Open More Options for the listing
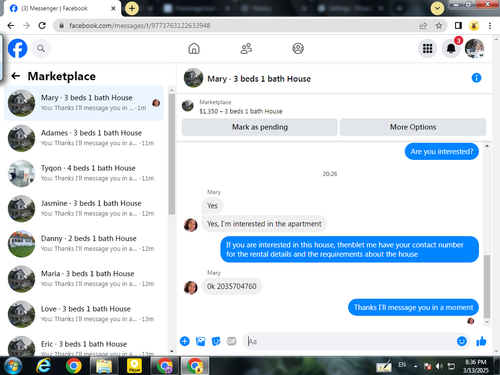 pyautogui.click(x=413, y=127)
